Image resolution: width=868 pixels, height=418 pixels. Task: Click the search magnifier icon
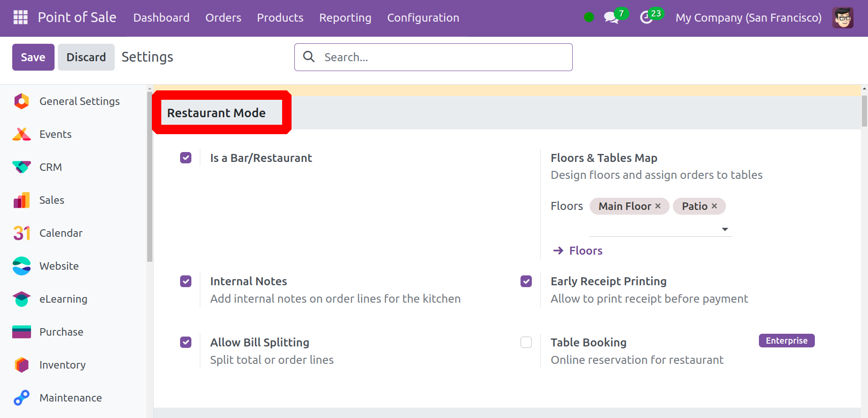tap(309, 57)
